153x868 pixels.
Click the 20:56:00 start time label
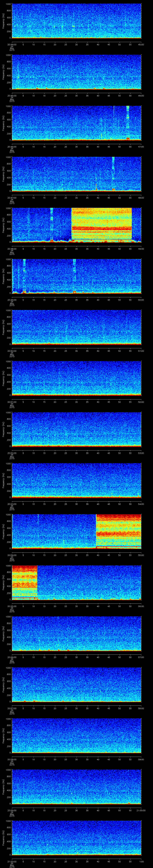12,657
